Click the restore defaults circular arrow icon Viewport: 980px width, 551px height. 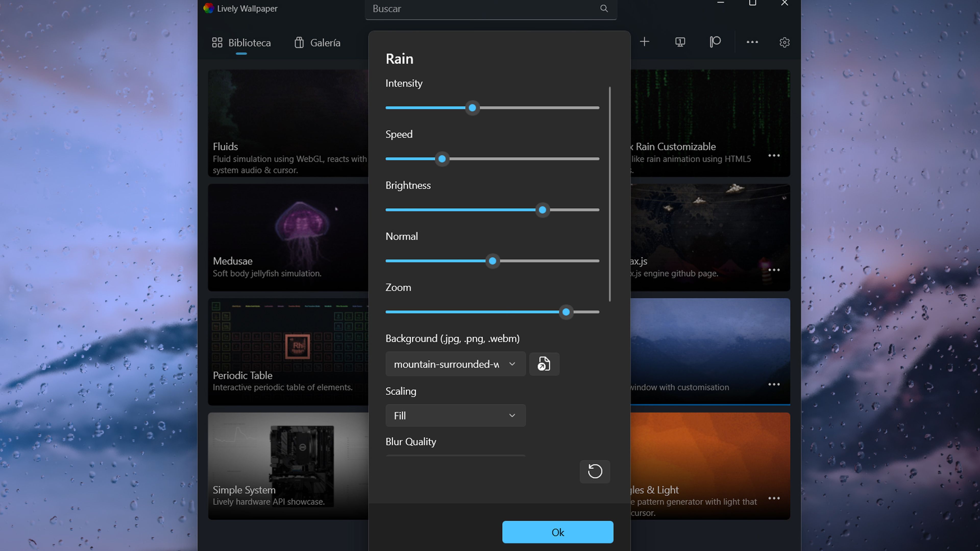coord(595,471)
